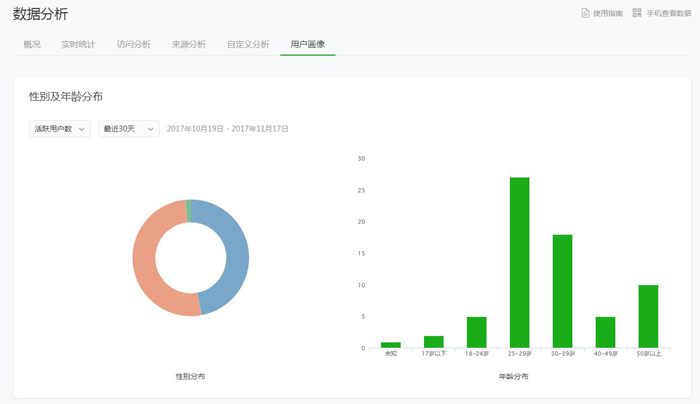Go to the 来源分析 tab
This screenshot has height=404, width=700.
pyautogui.click(x=188, y=44)
